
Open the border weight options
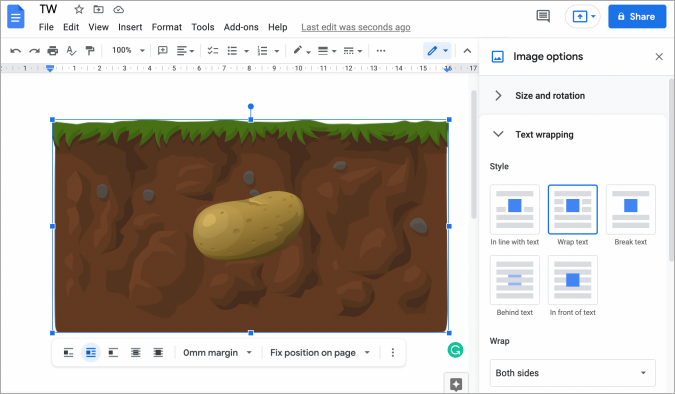(323, 51)
